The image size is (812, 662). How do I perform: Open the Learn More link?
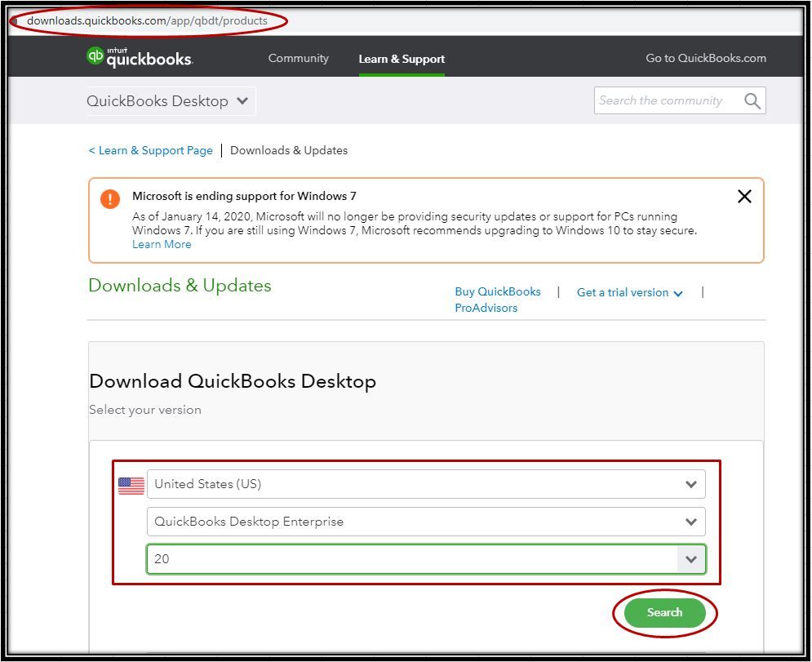162,245
